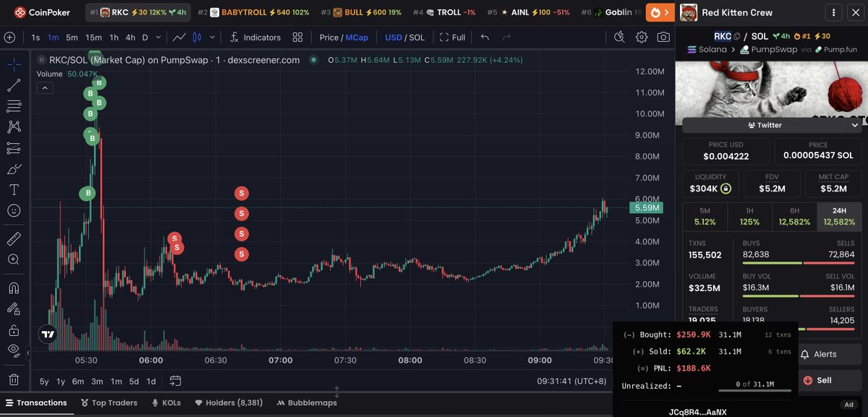Open the Top Traders tab
Image resolution: width=868 pixels, height=417 pixels.
coord(109,403)
